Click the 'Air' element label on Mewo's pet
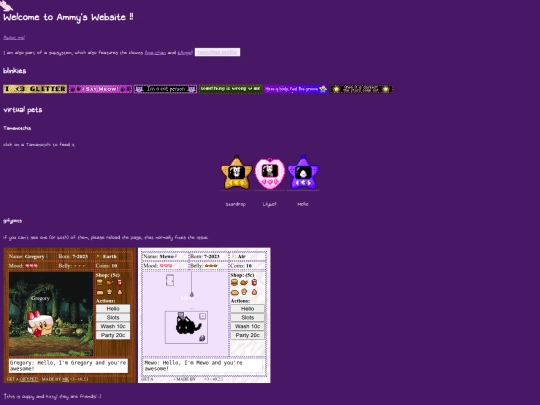The height and width of the screenshot is (405, 540). [241, 256]
